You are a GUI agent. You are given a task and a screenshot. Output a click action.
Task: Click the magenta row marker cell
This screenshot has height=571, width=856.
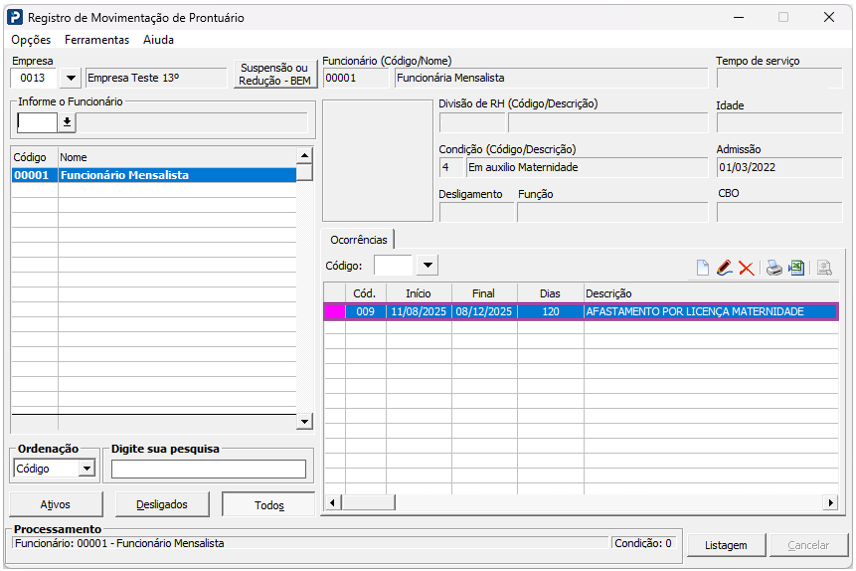[334, 312]
